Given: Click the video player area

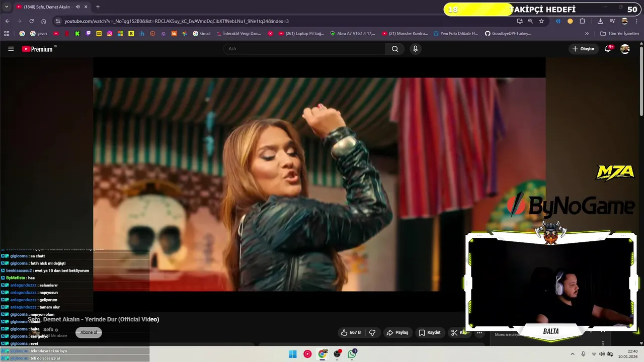Looking at the screenshot, I should (x=319, y=184).
